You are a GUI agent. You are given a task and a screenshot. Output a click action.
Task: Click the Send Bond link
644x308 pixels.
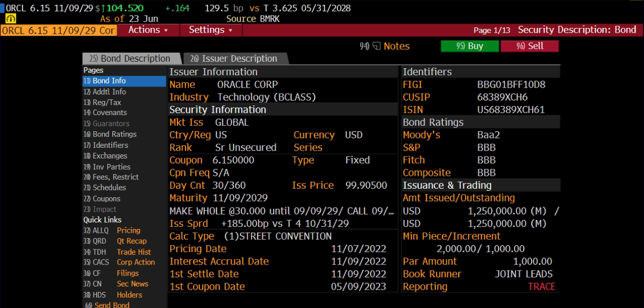107,305
